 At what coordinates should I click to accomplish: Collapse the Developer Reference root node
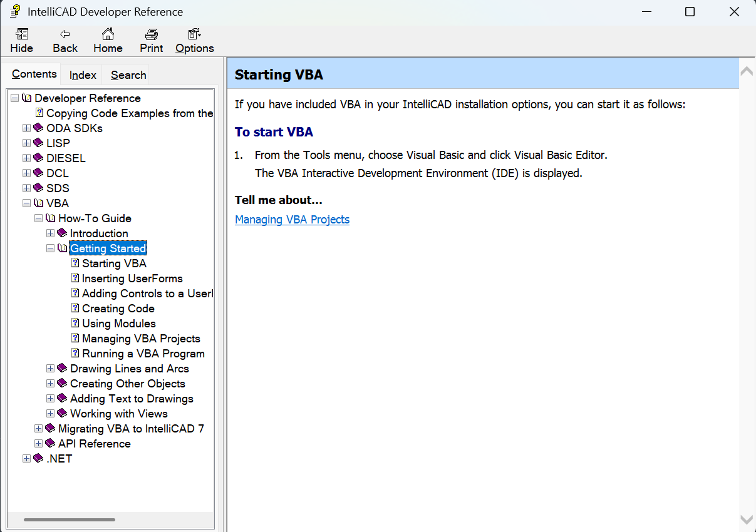tap(14, 98)
